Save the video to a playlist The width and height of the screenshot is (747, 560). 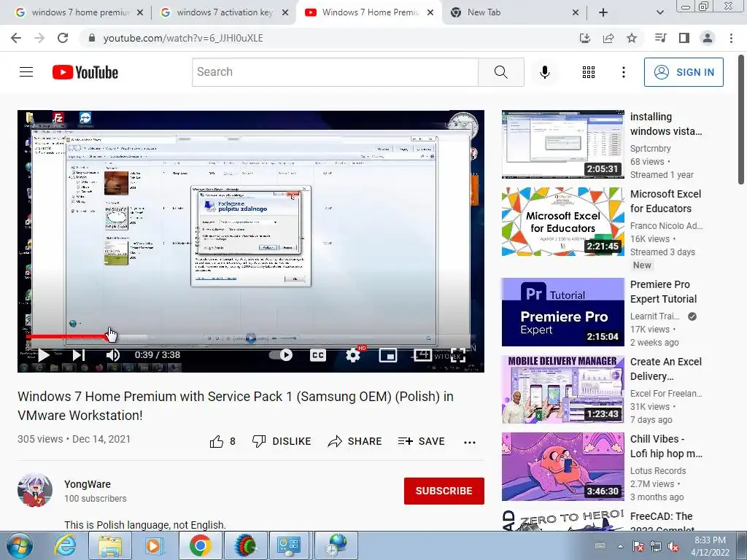tap(421, 441)
